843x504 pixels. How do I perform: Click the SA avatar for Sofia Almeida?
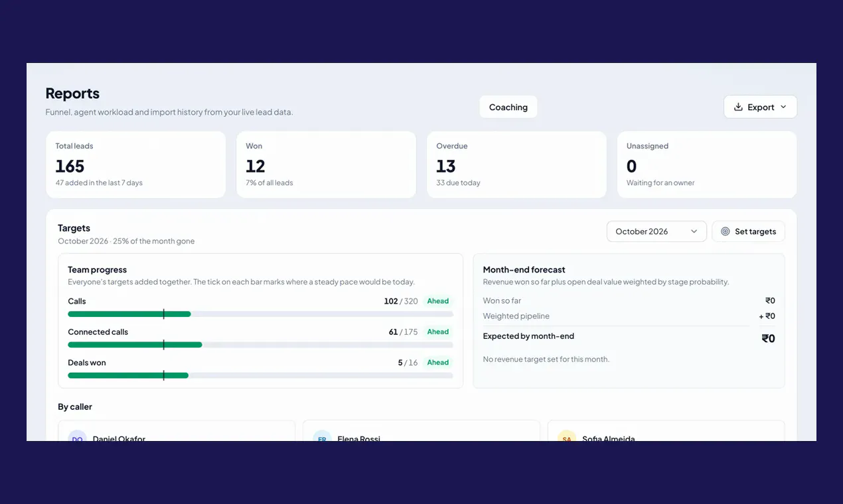click(x=567, y=436)
